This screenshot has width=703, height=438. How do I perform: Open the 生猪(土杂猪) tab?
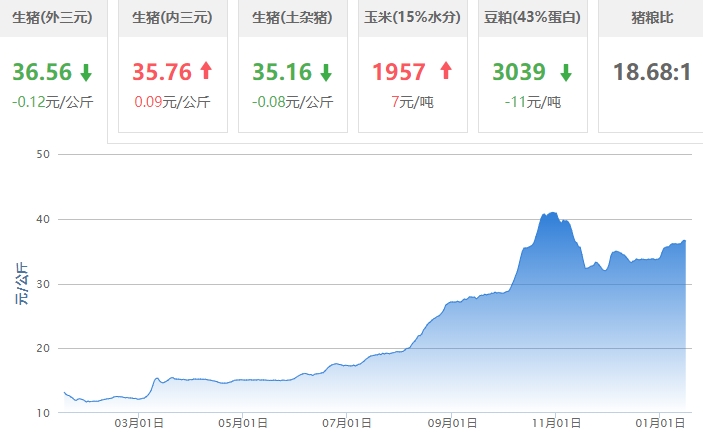(293, 18)
